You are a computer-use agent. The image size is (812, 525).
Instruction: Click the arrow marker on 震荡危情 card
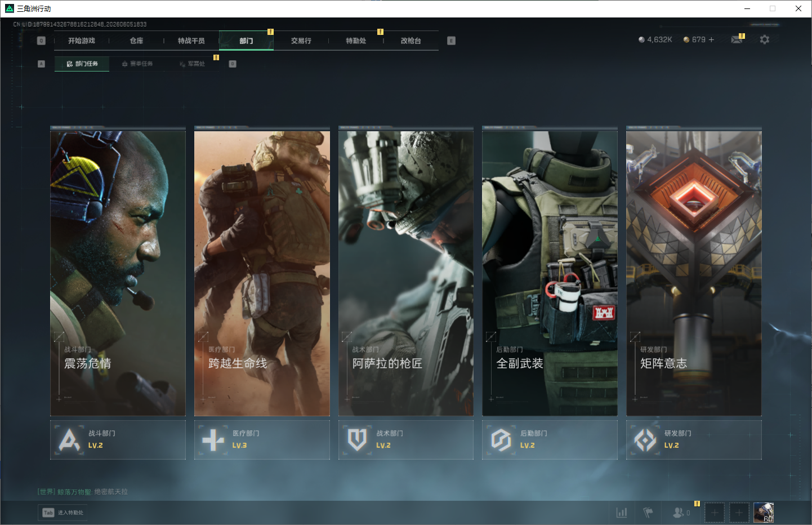[x=59, y=337]
